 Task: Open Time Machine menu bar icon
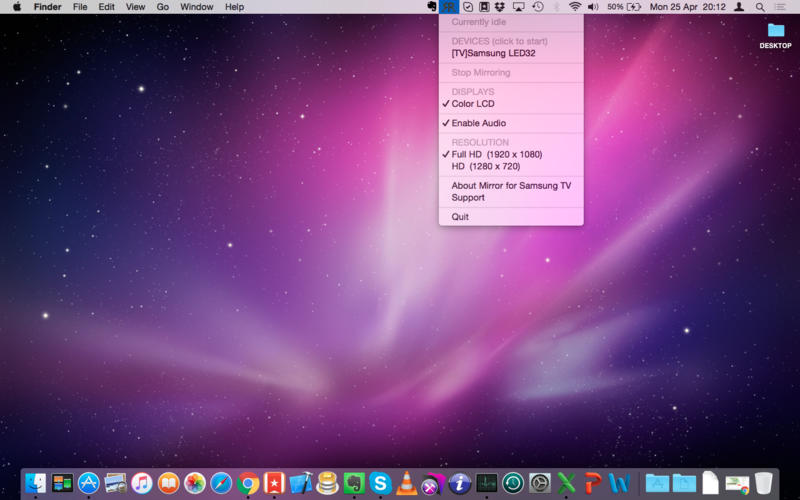pos(537,7)
